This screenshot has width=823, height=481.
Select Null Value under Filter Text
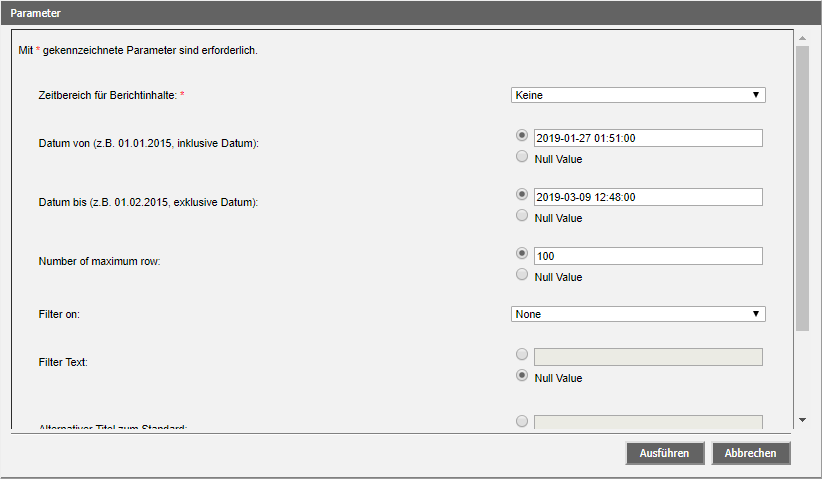[521, 377]
